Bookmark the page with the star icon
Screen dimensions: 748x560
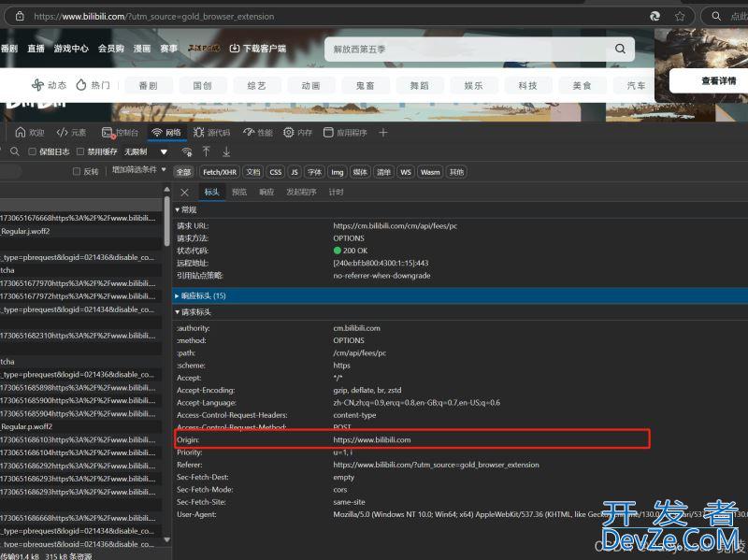coord(680,16)
